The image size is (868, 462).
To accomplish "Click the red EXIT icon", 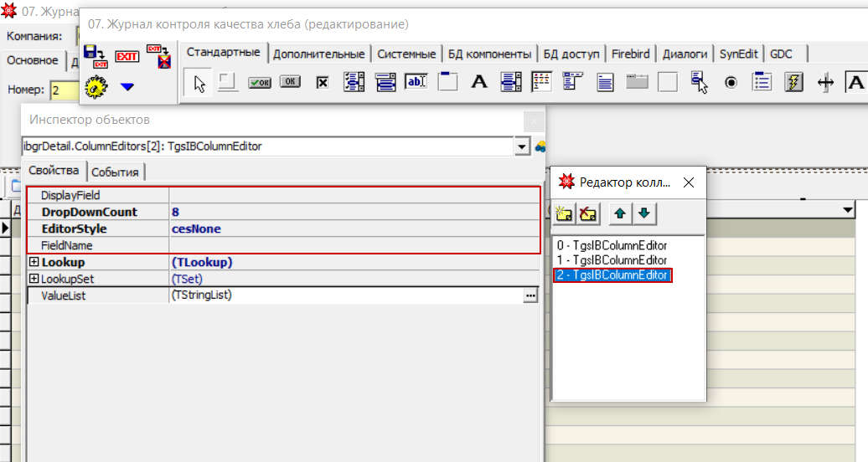I will (127, 56).
